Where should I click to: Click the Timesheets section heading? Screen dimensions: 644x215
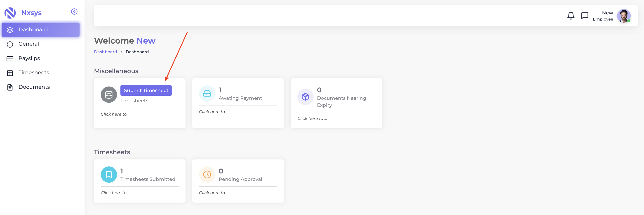pos(112,152)
